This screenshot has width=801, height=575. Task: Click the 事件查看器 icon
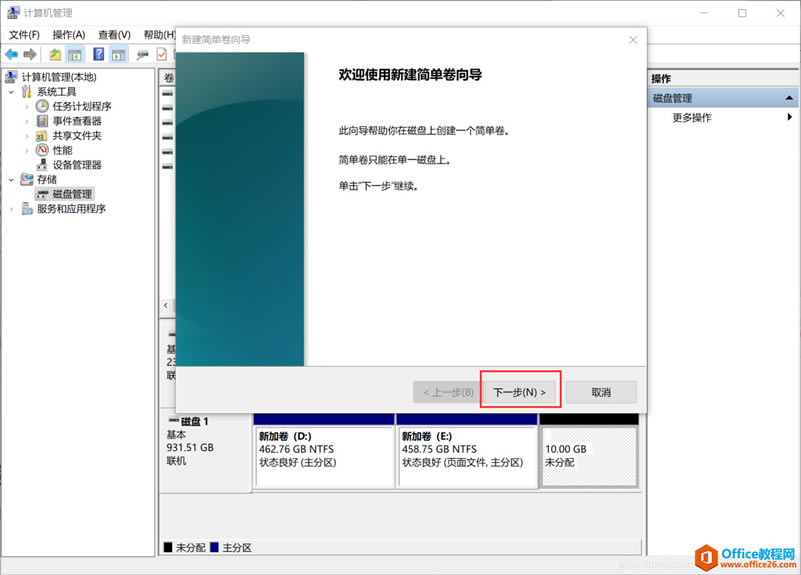coord(42,121)
